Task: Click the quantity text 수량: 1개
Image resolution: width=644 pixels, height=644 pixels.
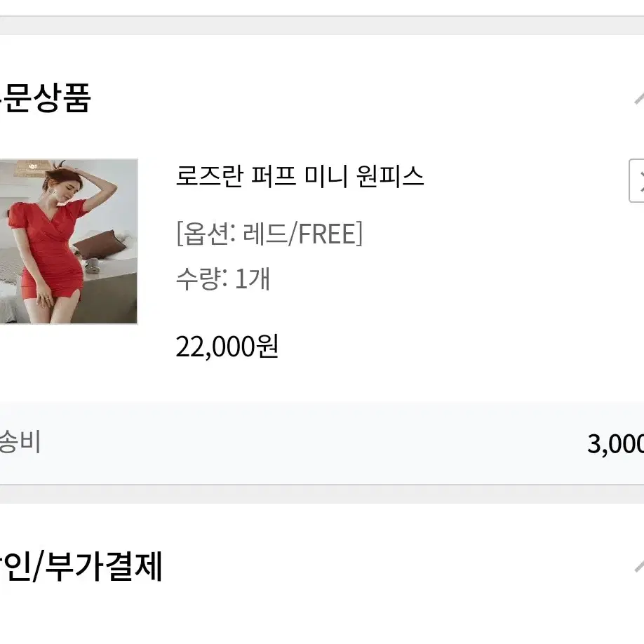Action: tap(223, 279)
